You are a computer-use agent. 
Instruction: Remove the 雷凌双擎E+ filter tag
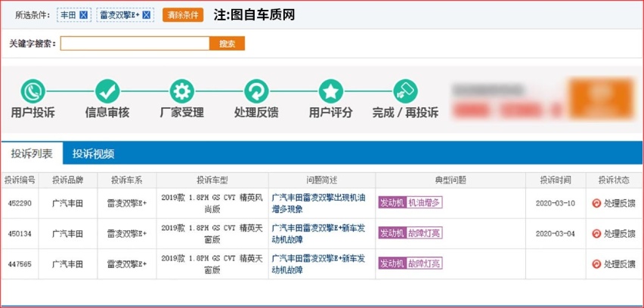coord(146,16)
